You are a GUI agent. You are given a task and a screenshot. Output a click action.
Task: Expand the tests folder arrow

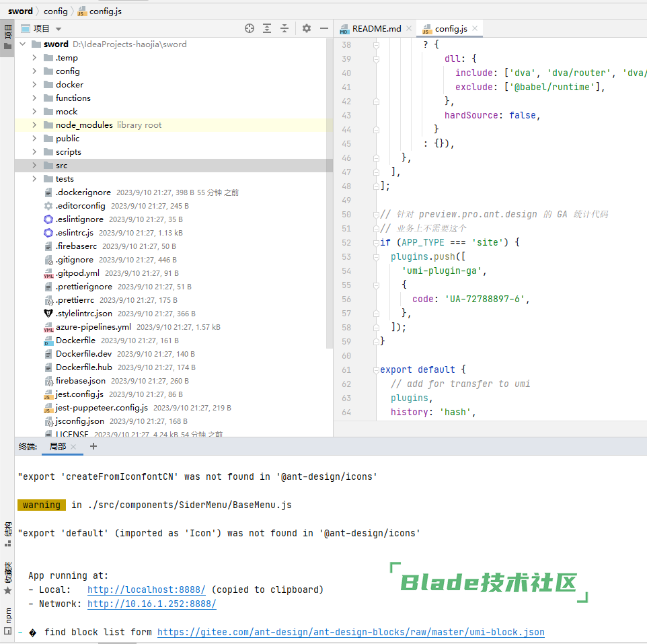(x=35, y=179)
